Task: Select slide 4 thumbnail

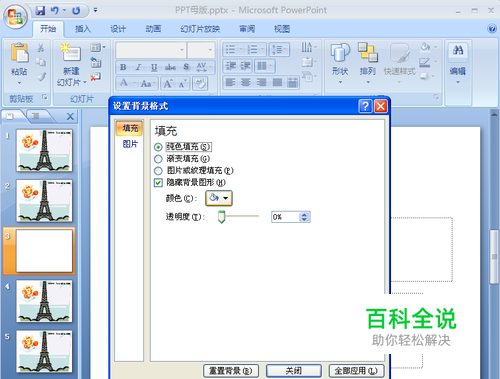Action: click(x=44, y=301)
